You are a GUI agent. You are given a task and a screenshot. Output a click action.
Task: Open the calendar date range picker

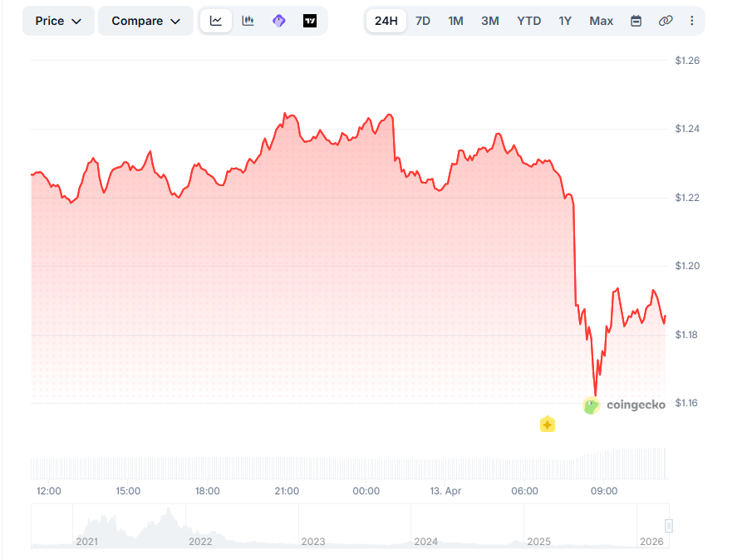(x=636, y=21)
